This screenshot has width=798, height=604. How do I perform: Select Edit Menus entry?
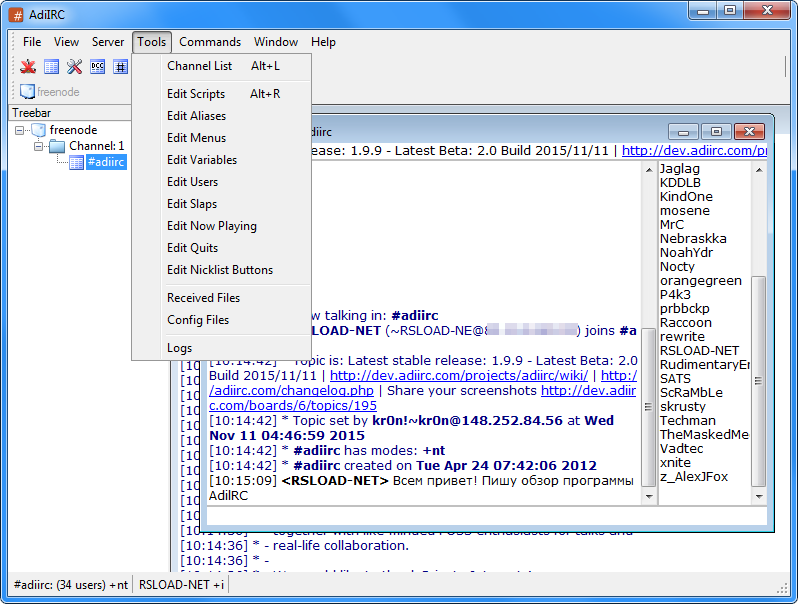click(x=221, y=138)
